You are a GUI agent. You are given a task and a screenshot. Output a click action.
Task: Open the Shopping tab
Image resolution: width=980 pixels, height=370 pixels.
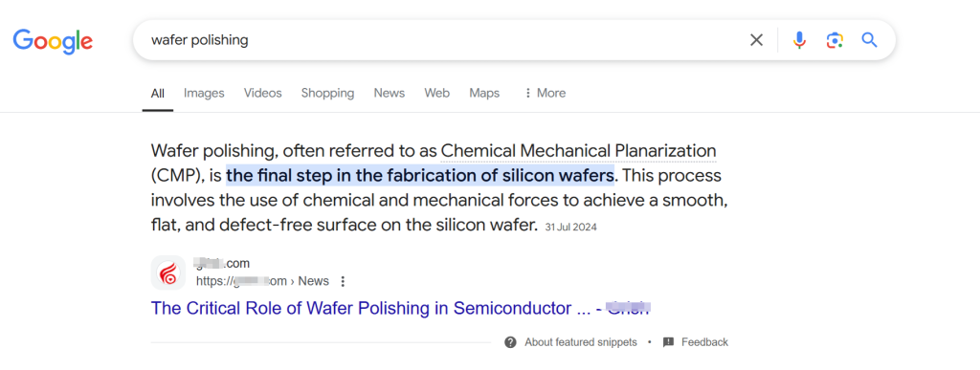(327, 93)
